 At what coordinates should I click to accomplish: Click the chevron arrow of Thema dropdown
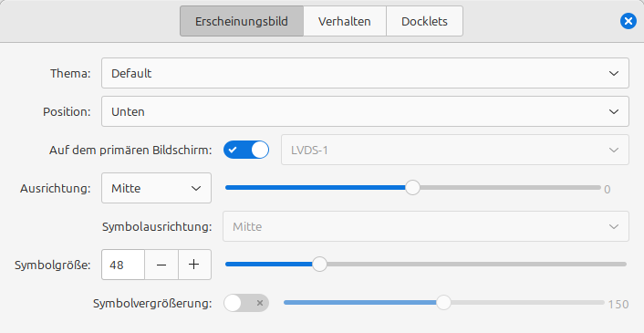[x=614, y=74]
